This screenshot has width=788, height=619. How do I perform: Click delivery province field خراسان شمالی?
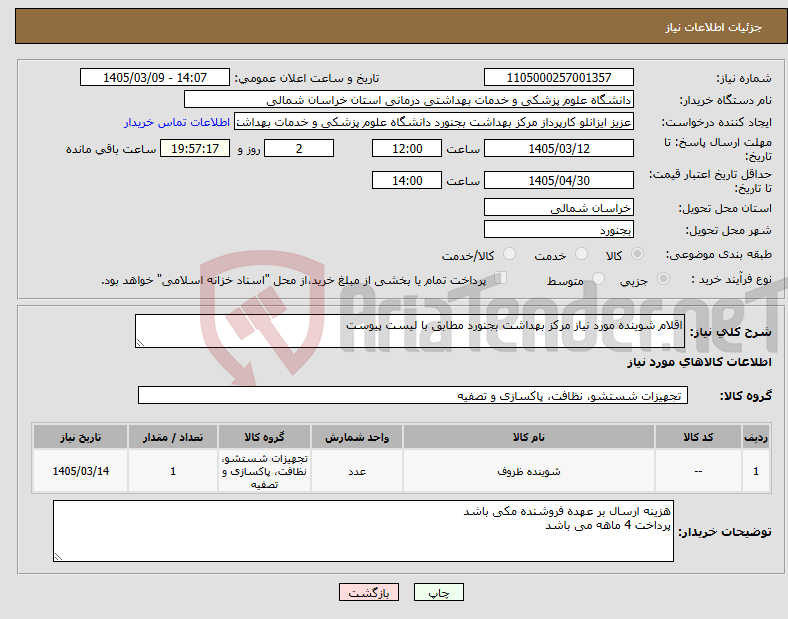[x=558, y=208]
